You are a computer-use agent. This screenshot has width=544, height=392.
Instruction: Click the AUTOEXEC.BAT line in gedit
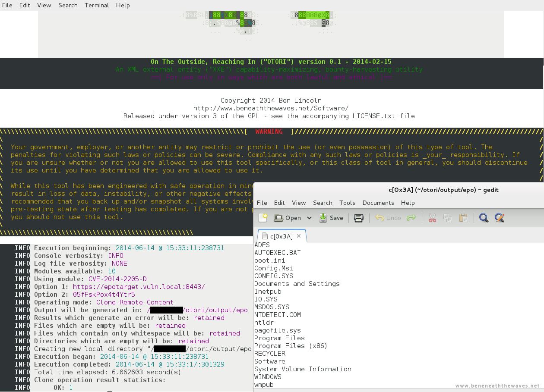(278, 253)
